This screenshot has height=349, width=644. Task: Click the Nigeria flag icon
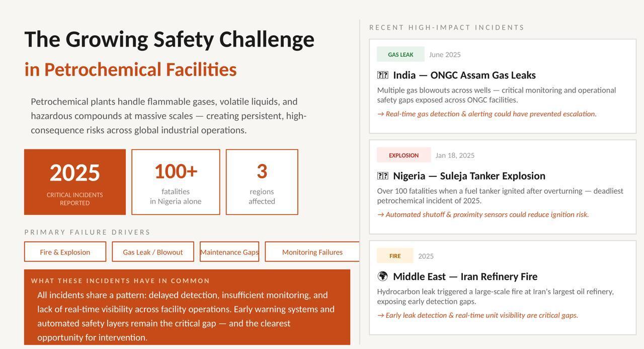click(x=382, y=176)
